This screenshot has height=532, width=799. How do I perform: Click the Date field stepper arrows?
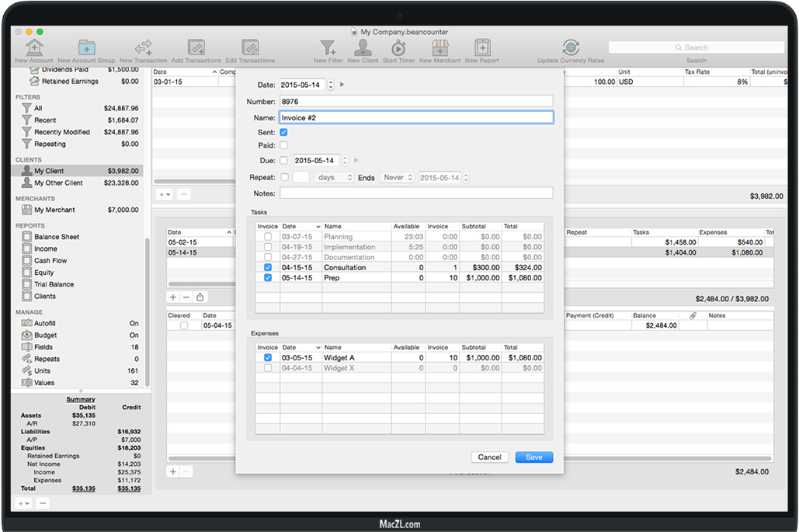tap(331, 85)
